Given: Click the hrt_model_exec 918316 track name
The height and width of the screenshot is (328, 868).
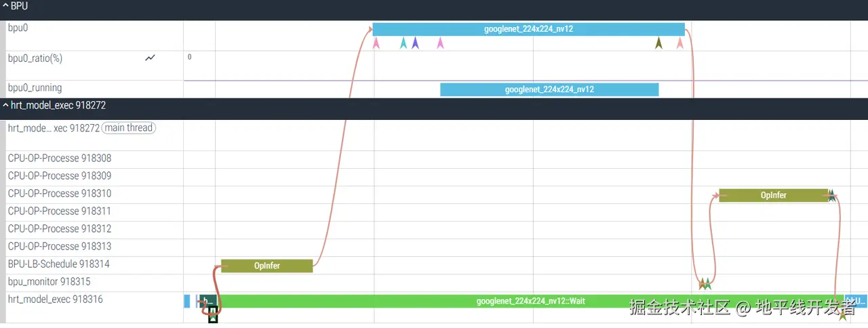Looking at the screenshot, I should (x=55, y=299).
